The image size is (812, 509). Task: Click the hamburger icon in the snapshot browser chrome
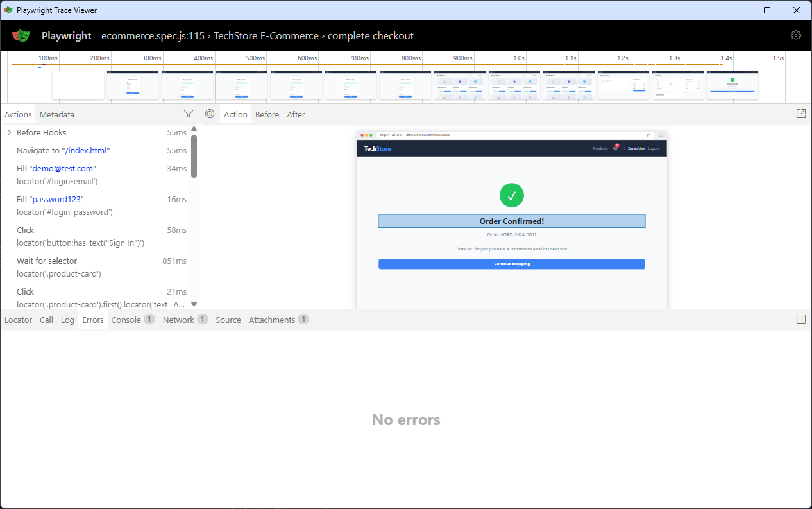(x=661, y=135)
